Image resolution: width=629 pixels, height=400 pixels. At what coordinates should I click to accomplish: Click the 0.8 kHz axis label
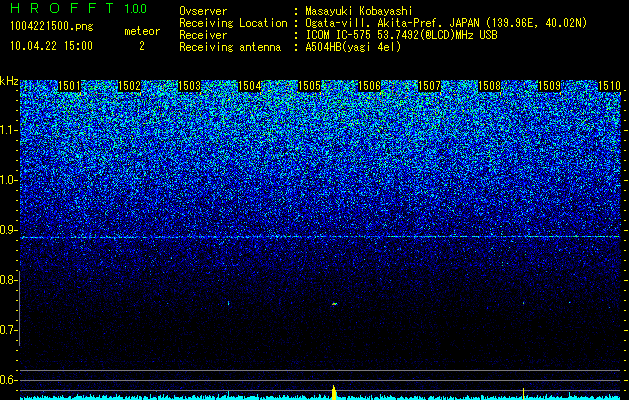pos(8,280)
